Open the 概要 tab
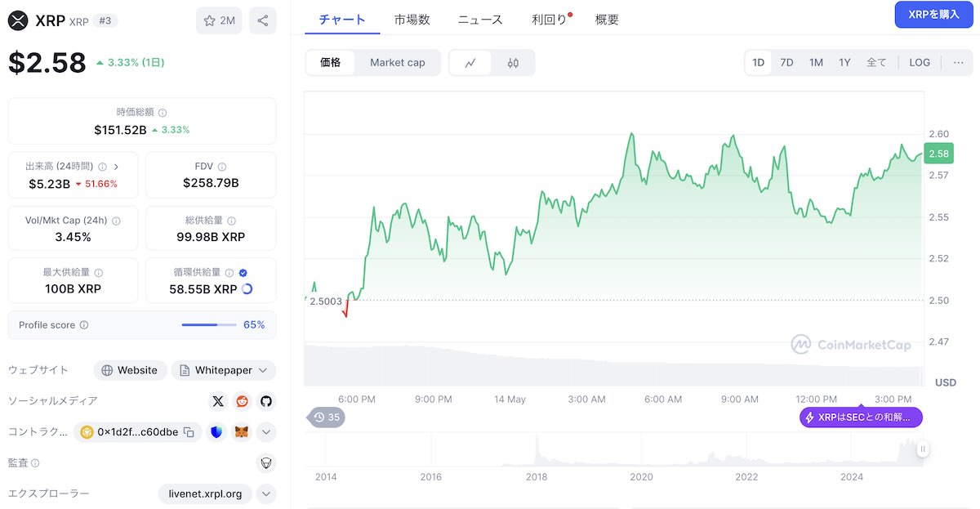Image resolution: width=980 pixels, height=509 pixels. 607,20
